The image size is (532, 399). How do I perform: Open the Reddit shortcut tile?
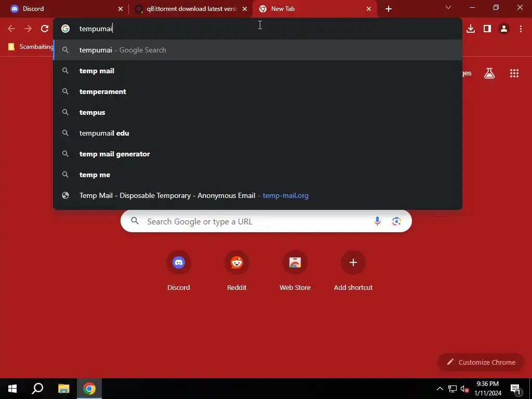[237, 271]
